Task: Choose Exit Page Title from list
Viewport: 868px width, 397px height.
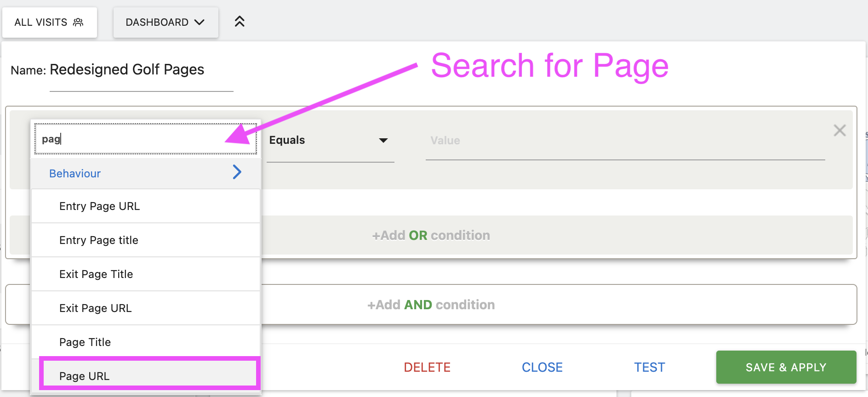Action: (146, 274)
